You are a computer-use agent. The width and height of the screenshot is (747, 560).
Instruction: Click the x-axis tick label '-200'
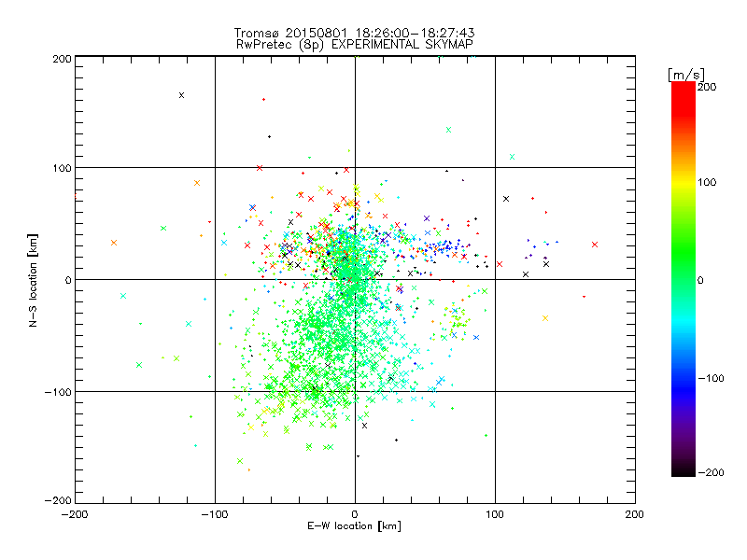[75, 515]
